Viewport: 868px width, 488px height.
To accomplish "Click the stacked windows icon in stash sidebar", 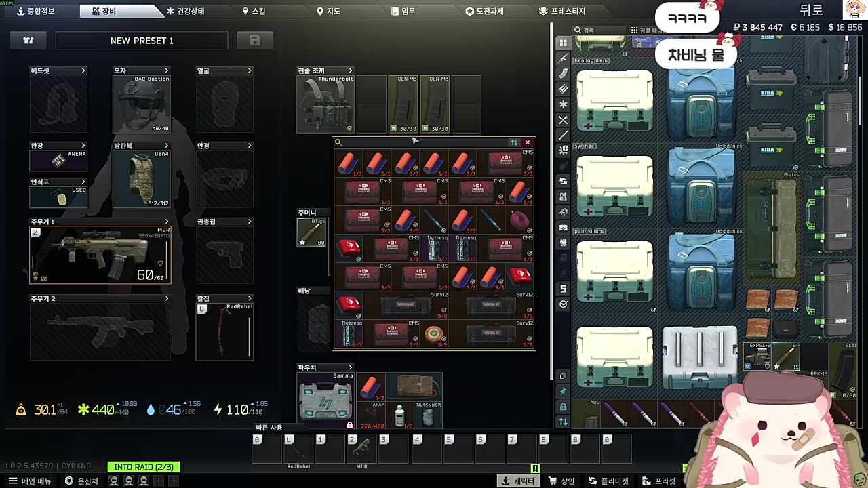I will click(x=563, y=376).
